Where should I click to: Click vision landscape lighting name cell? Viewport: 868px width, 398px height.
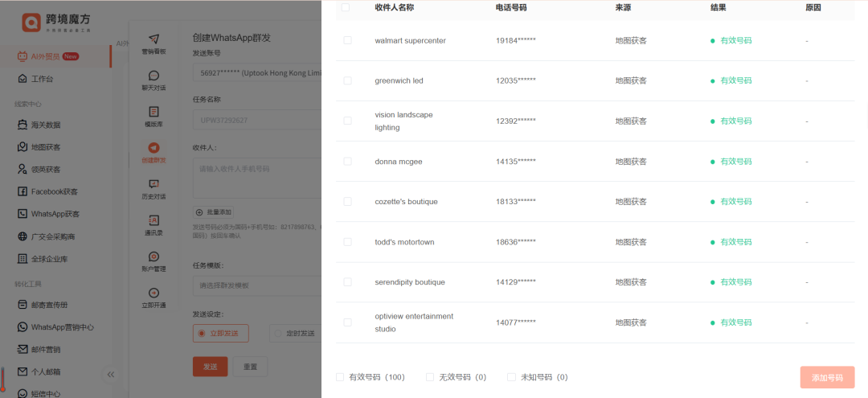pyautogui.click(x=403, y=121)
